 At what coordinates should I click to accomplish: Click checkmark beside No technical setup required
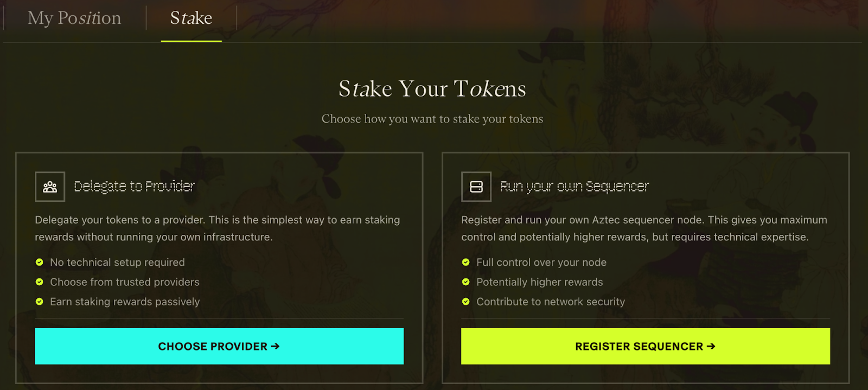click(x=40, y=263)
